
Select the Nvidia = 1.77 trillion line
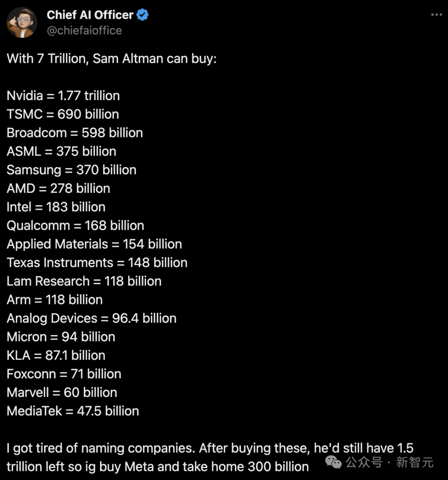pyautogui.click(x=63, y=96)
